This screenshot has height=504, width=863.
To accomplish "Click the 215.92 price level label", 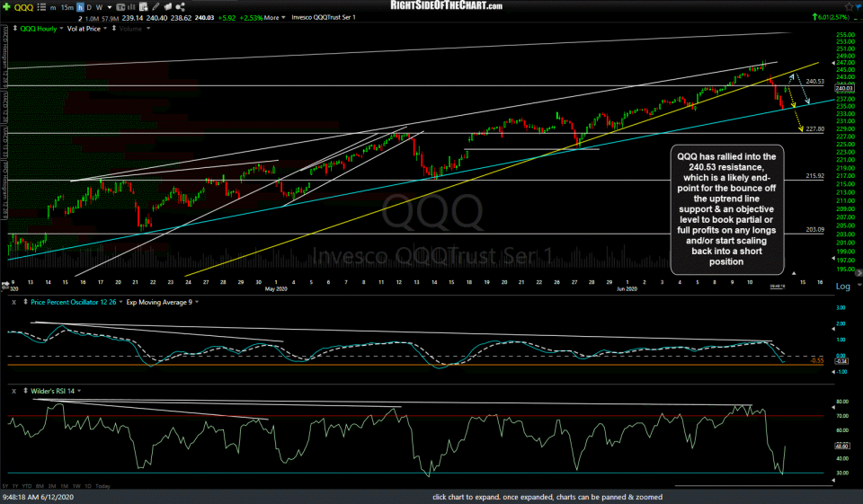I will [814, 176].
